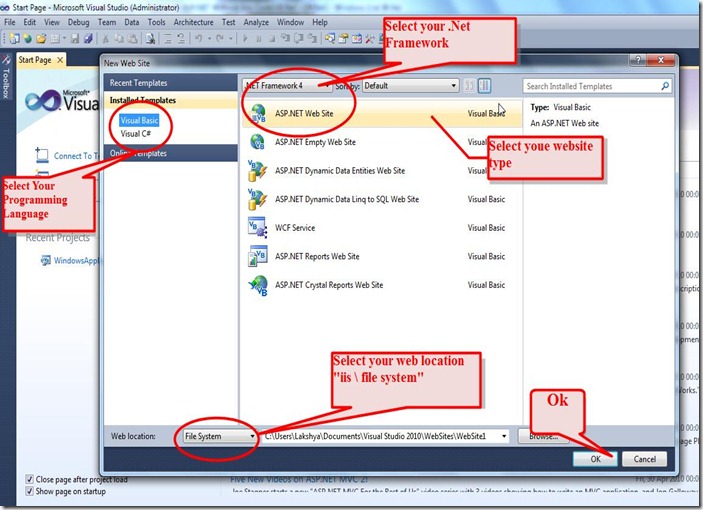
Task: Click the Add New Item toolbar icon
Action: pos(55,39)
